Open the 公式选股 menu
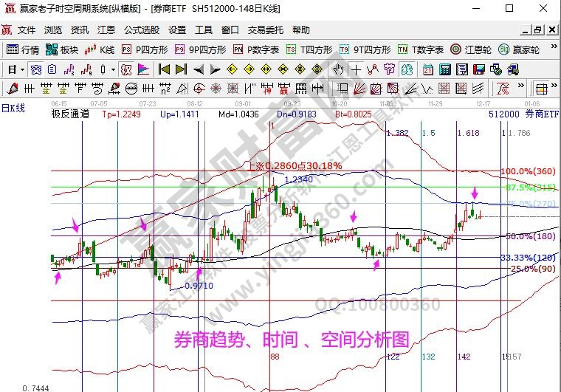The image size is (561, 392). tap(141, 30)
